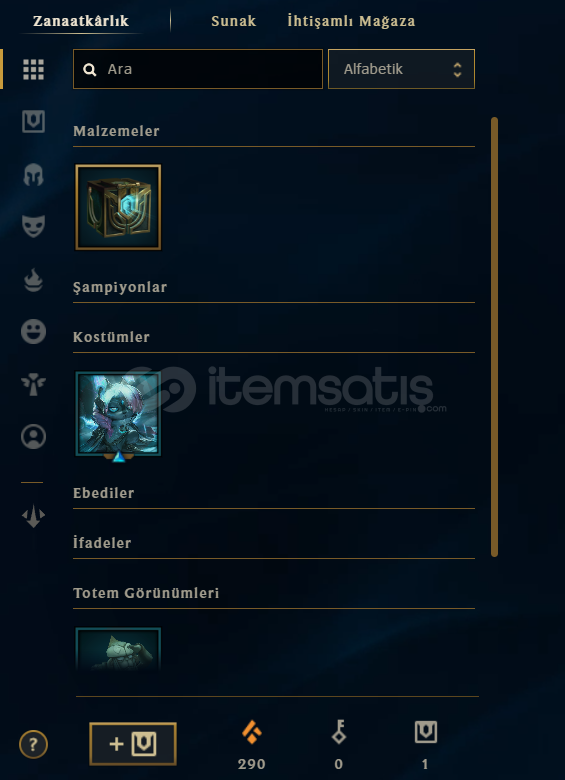The height and width of the screenshot is (780, 565).
Task: Select the last sidebar icon below the divider
Action: 33,517
